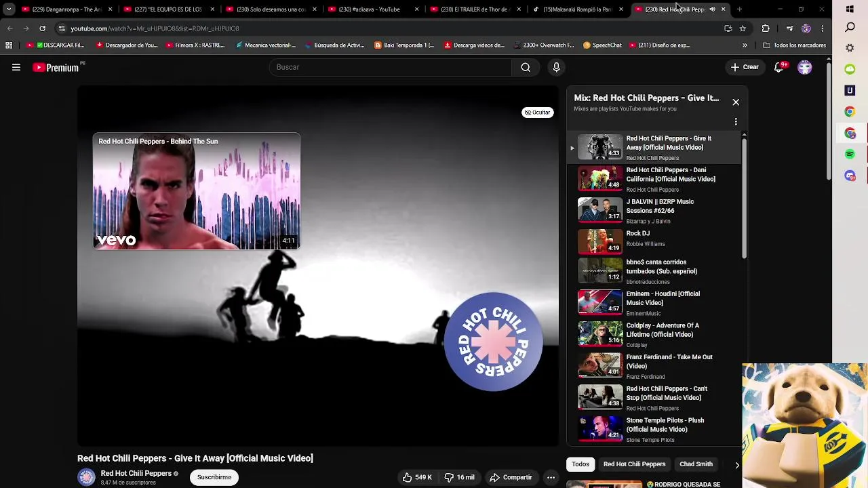Select the Chad Smith filter chip
The width and height of the screenshot is (868, 488).
[x=696, y=464]
